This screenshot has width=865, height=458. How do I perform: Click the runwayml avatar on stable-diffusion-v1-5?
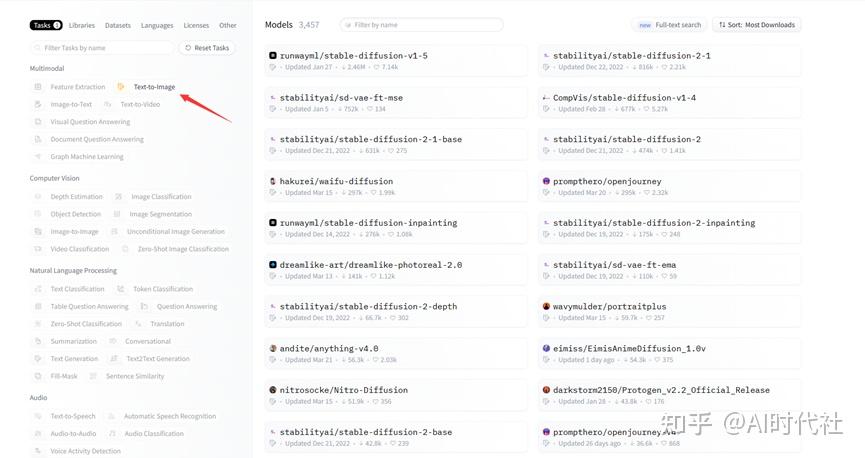tap(273, 56)
